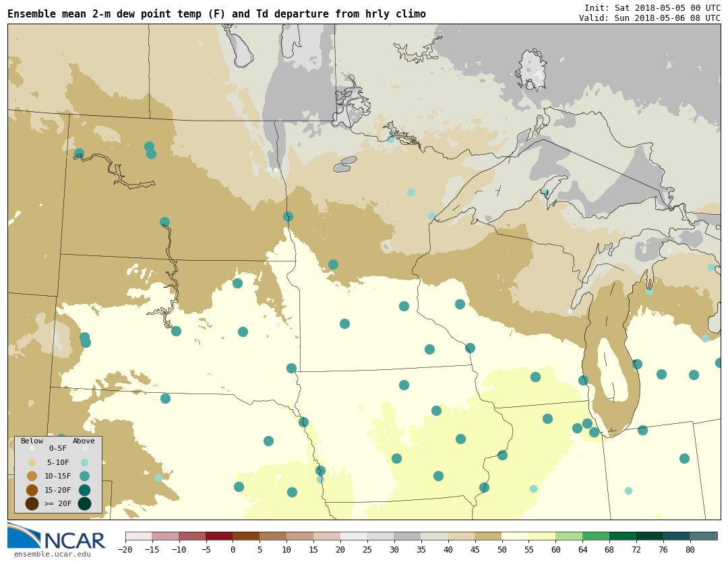Click the Below 5-10F tan legend dot
This screenshot has height=562, width=728.
32,462
